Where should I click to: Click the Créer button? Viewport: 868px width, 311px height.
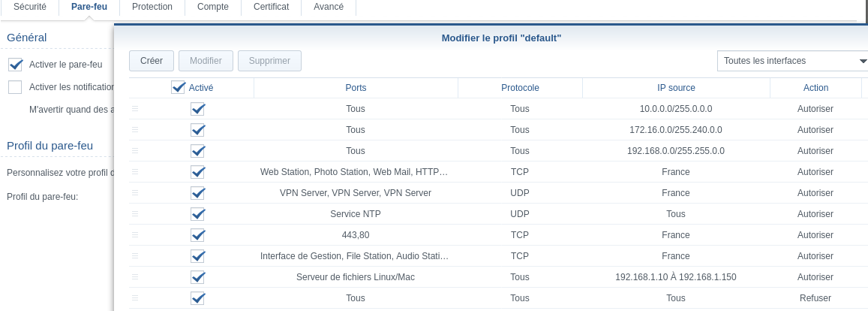[152, 61]
